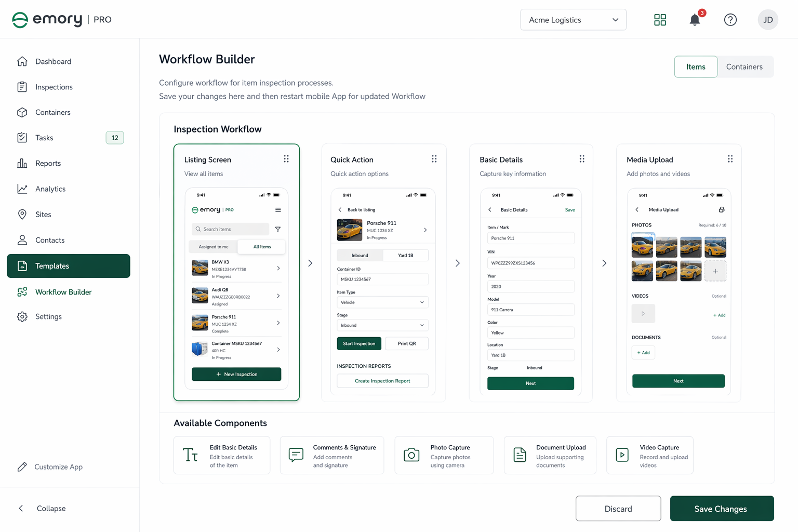Screen dimensions: 798x532
Task: Toggle to All Items in listing preview
Action: [x=262, y=247]
